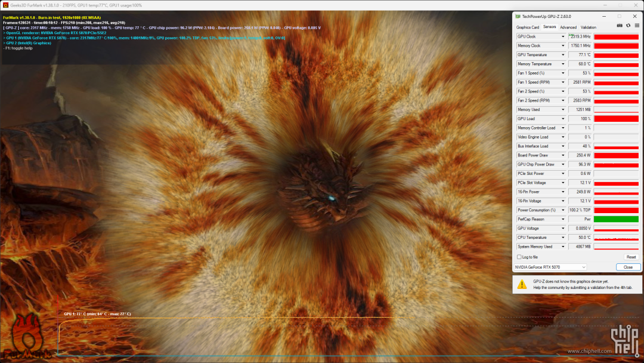Screen dimensions: 644x363
Task: Open the NVIDIA GeForce RTX 5070 device selector
Action: point(550,267)
